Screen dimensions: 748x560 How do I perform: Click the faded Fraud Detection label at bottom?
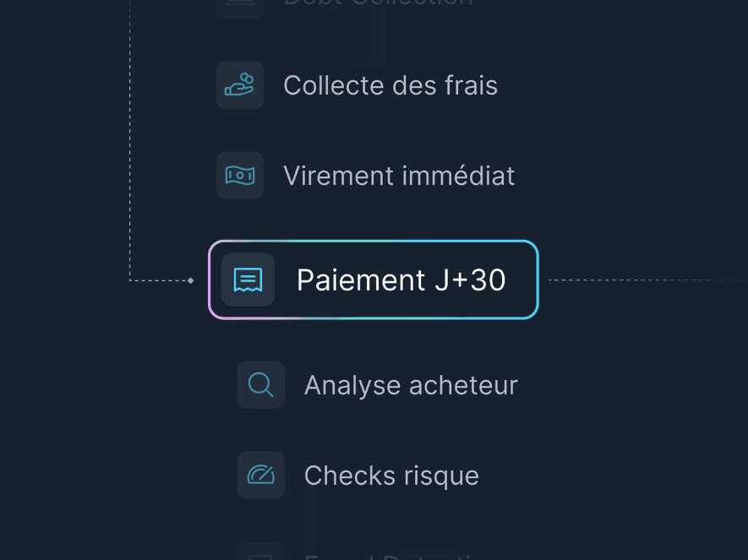coord(393,557)
